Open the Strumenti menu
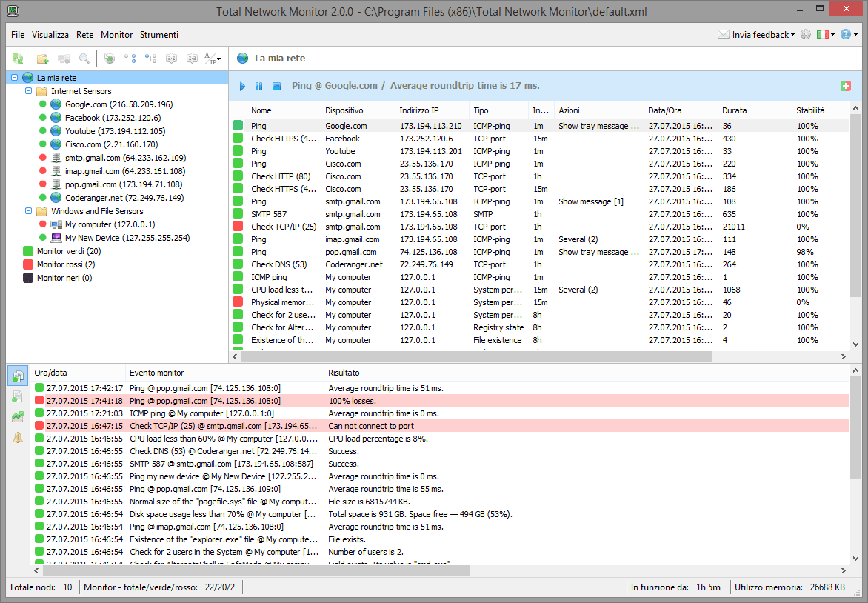The height and width of the screenshot is (603, 868). (x=158, y=35)
